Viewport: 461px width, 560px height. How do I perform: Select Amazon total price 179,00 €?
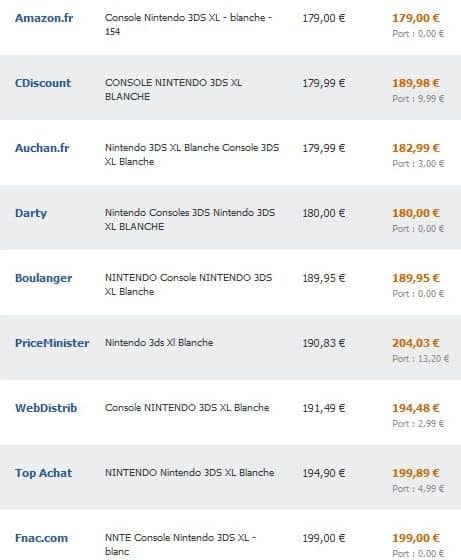pyautogui.click(x=416, y=18)
